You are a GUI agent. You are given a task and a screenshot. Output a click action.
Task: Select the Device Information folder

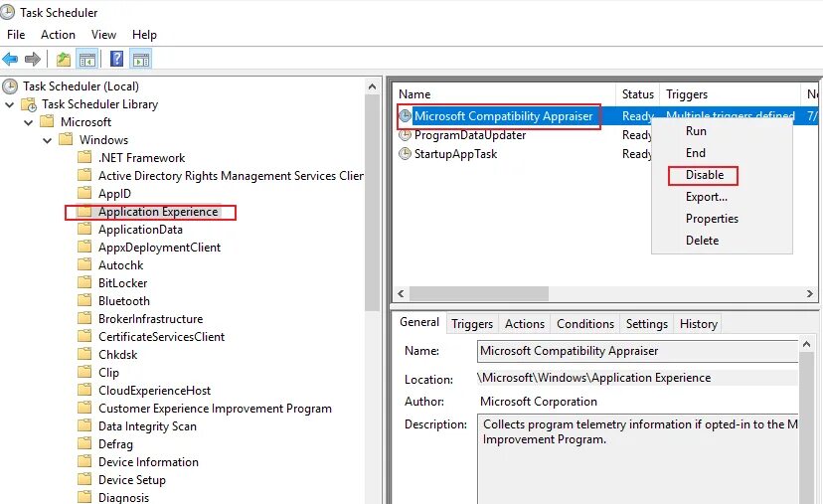point(148,462)
